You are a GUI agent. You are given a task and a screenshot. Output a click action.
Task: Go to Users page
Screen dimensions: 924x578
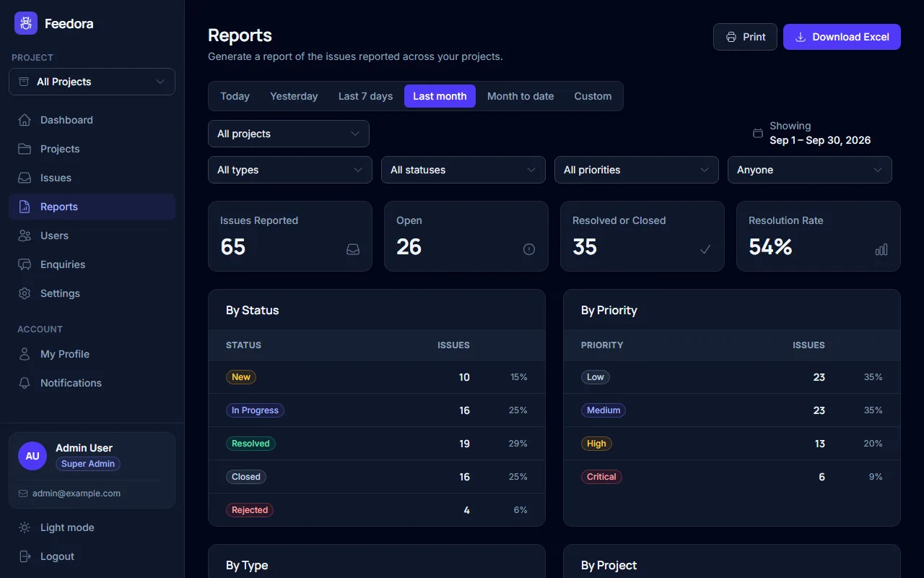click(92, 236)
